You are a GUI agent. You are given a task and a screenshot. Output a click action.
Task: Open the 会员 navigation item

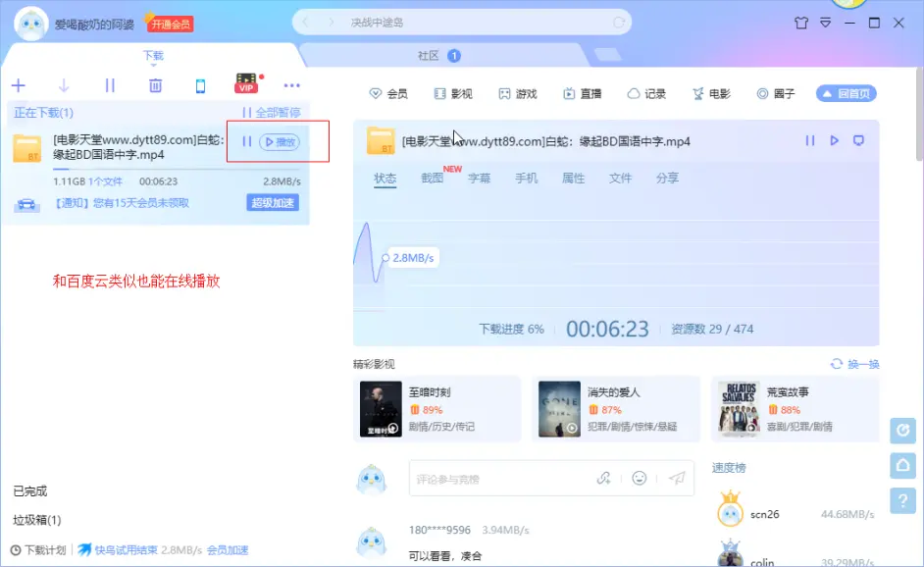tap(388, 94)
